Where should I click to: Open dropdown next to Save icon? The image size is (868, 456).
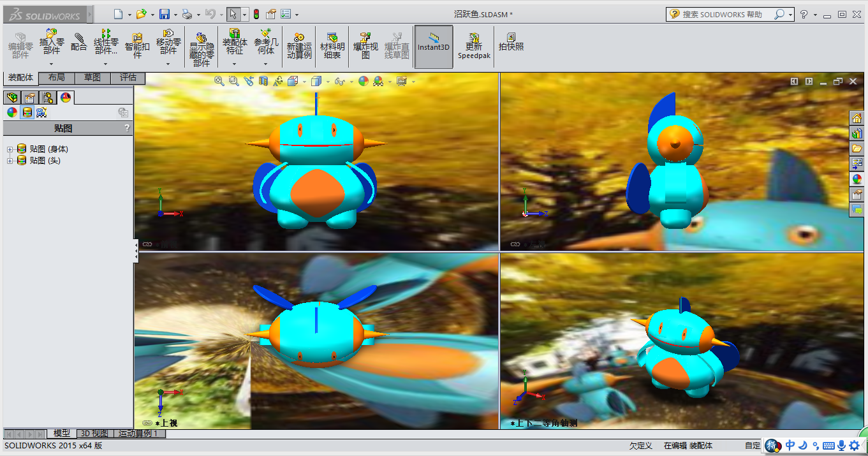pyautogui.click(x=175, y=15)
